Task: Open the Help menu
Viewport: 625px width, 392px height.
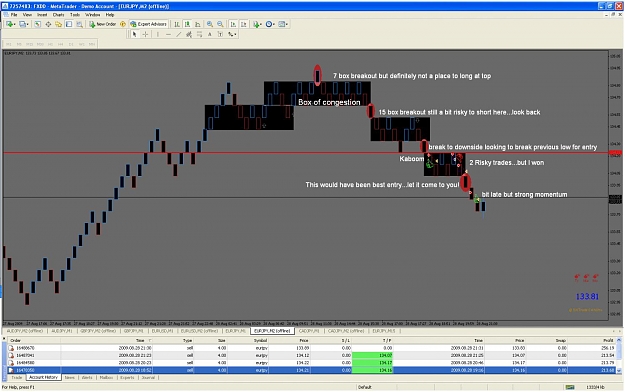Action: (110, 15)
